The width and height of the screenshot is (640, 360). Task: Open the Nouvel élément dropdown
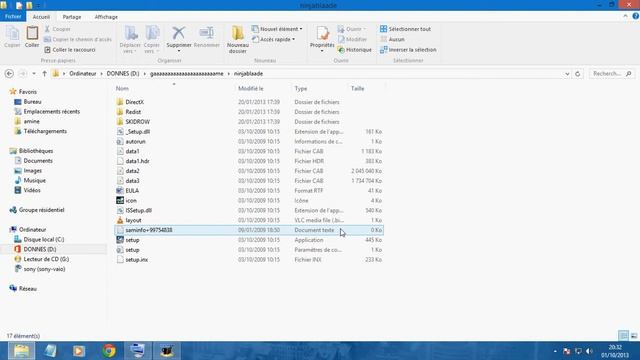pos(277,29)
